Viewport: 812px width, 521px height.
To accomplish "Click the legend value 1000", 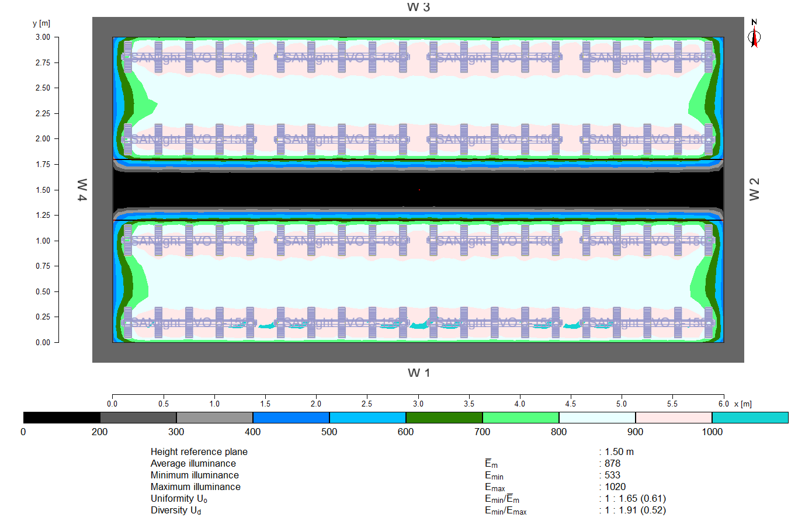I will (712, 432).
